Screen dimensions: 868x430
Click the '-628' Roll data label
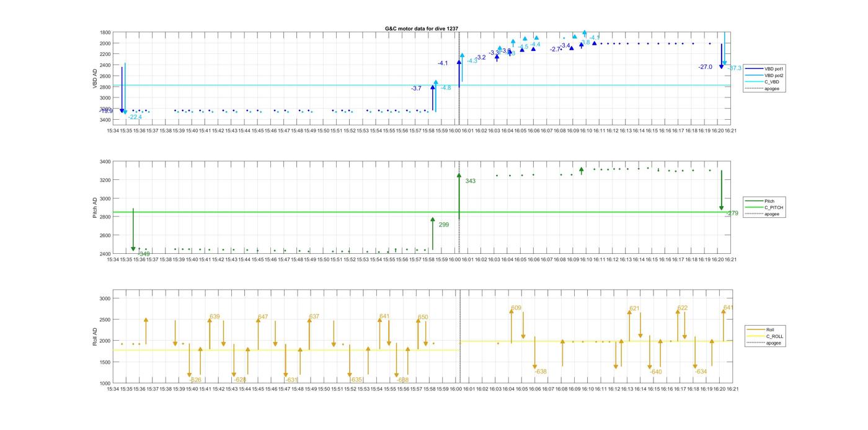tap(240, 380)
